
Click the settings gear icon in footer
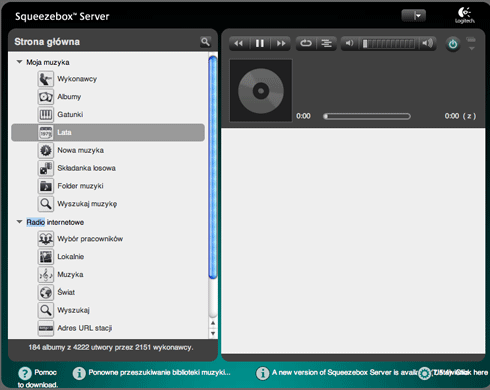pyautogui.click(x=424, y=373)
